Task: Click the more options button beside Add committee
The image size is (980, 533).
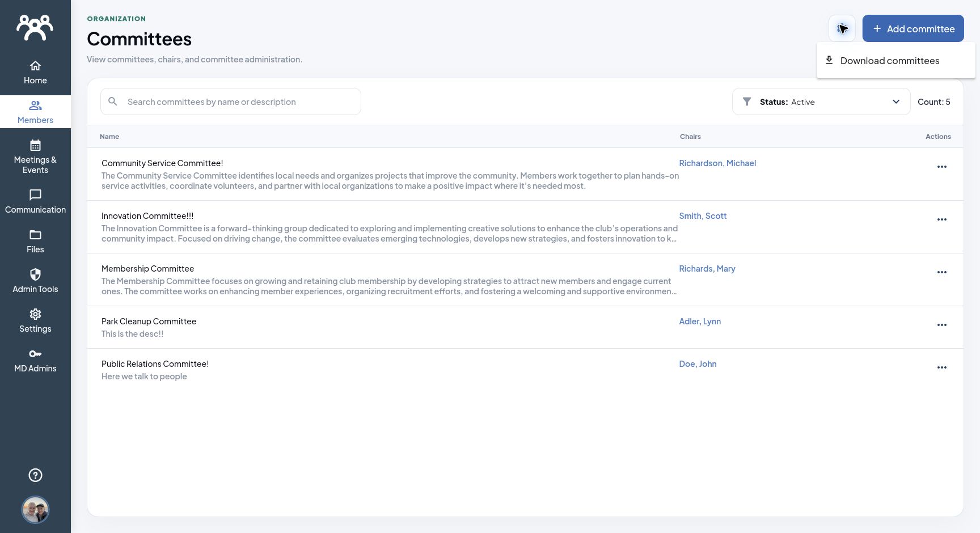Action: point(842,28)
